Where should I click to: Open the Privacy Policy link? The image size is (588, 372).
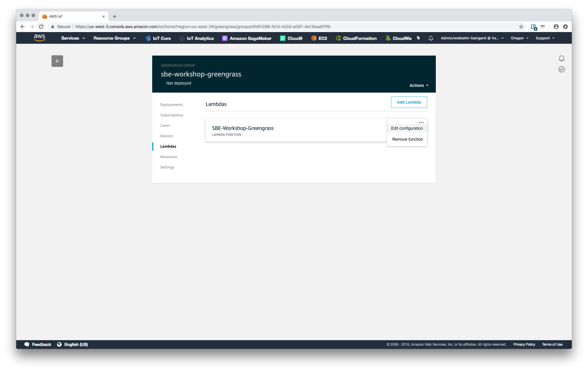click(x=524, y=344)
